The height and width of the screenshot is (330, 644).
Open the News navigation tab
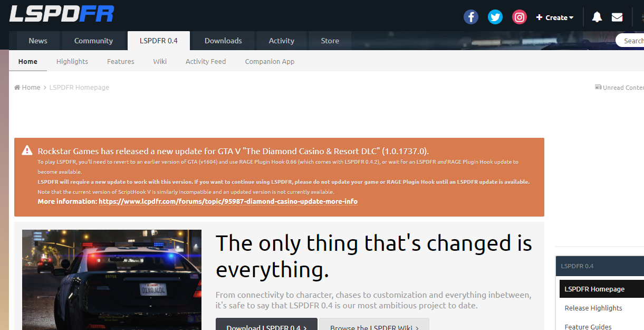click(38, 41)
